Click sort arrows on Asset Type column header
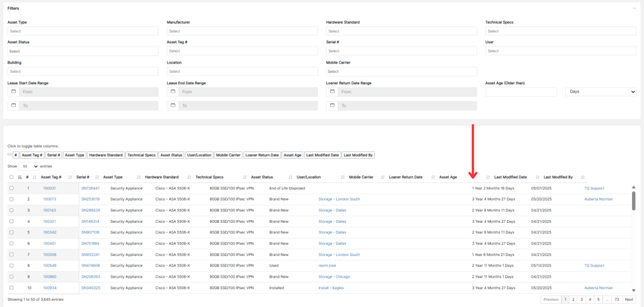The width and height of the screenshot is (644, 307). click(x=138, y=177)
